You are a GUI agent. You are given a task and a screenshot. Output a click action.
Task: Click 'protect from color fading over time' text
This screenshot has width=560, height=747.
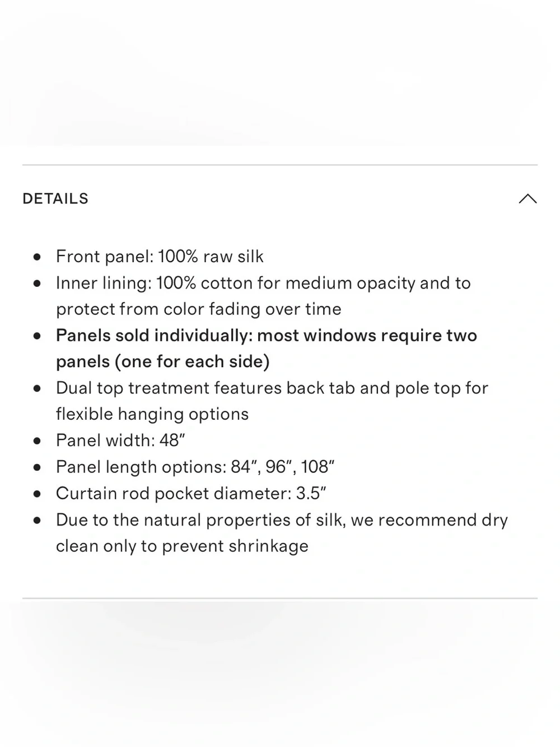(x=199, y=309)
